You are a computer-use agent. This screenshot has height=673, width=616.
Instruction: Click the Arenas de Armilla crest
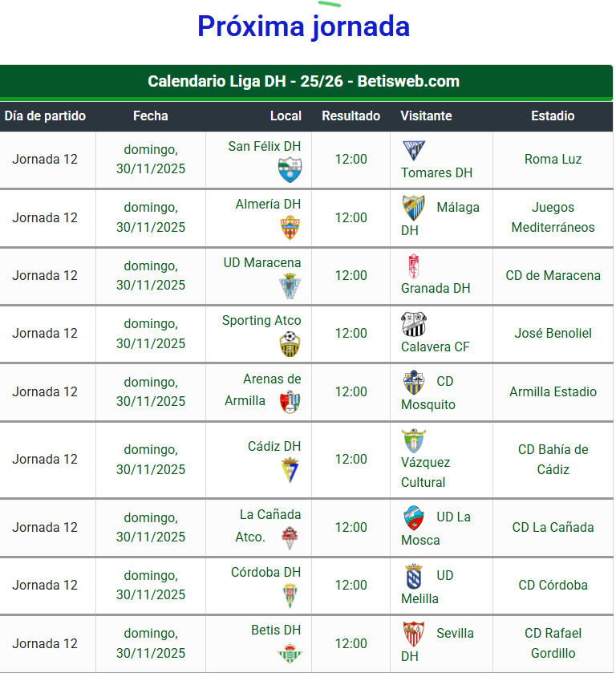pyautogui.click(x=290, y=402)
